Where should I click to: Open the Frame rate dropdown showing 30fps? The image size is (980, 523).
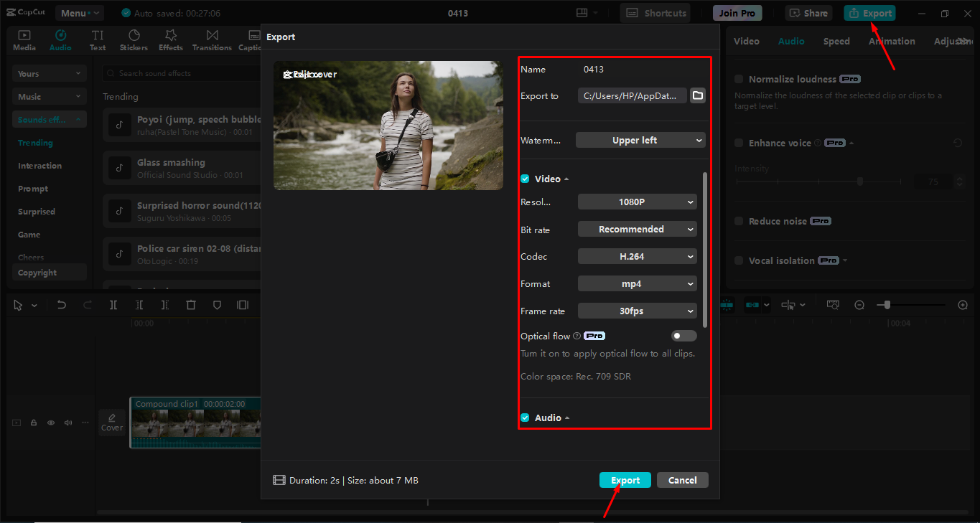pyautogui.click(x=637, y=311)
